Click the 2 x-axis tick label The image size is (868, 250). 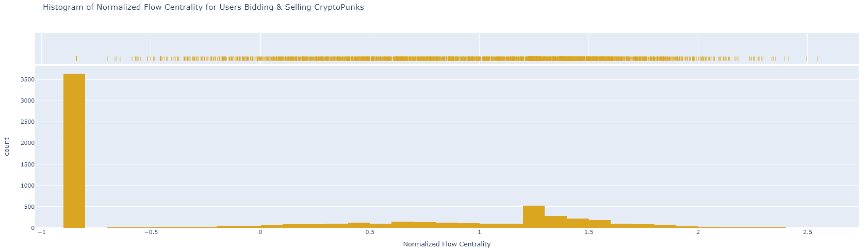(698, 232)
